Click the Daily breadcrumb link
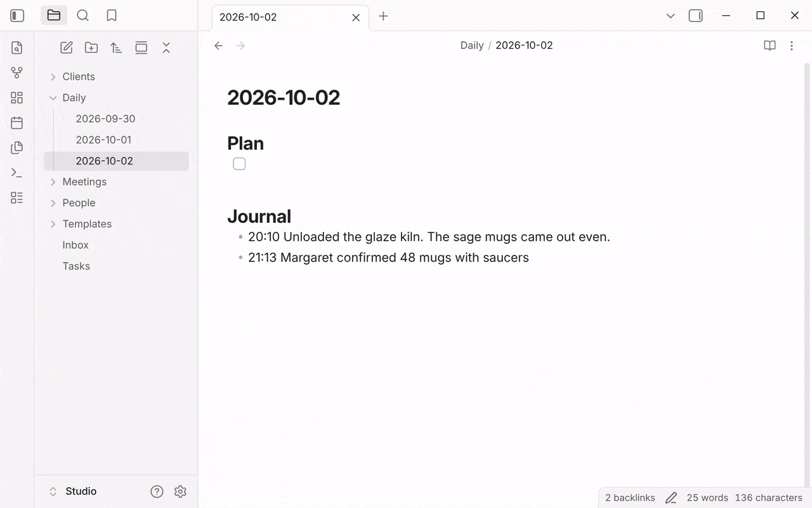The height and width of the screenshot is (508, 812). [472, 46]
